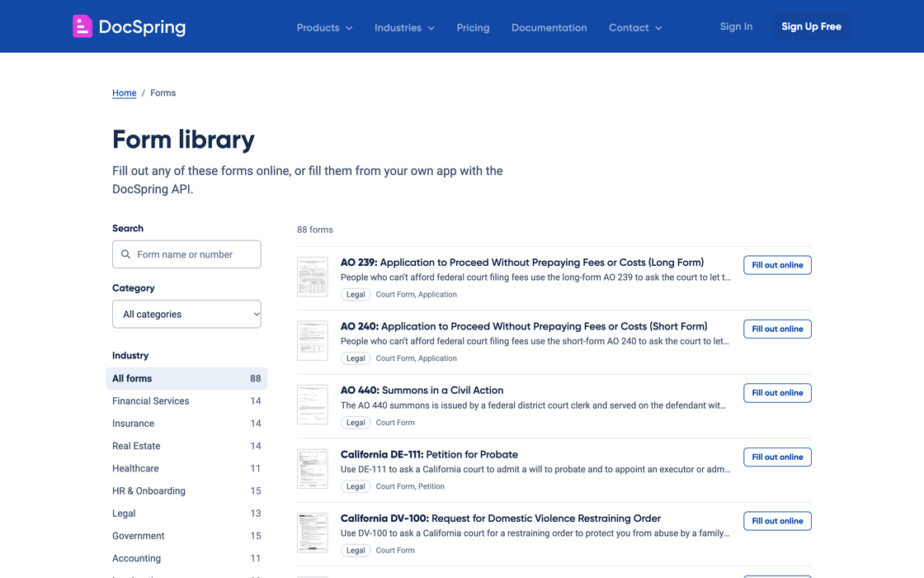Filter by Healthcare industry
Image resolution: width=924 pixels, height=578 pixels.
pos(186,468)
